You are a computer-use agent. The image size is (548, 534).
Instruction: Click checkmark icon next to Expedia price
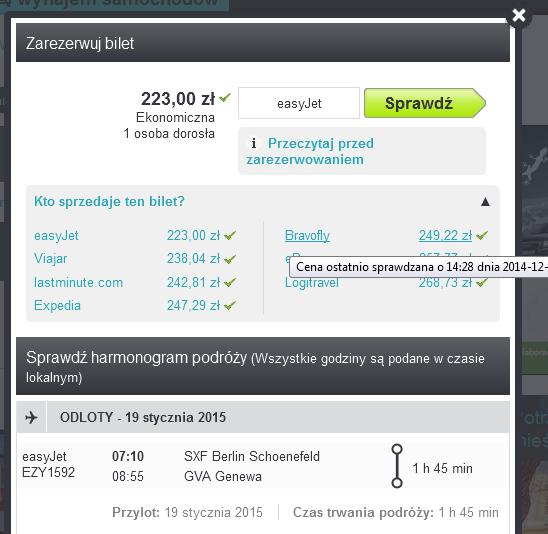click(230, 305)
